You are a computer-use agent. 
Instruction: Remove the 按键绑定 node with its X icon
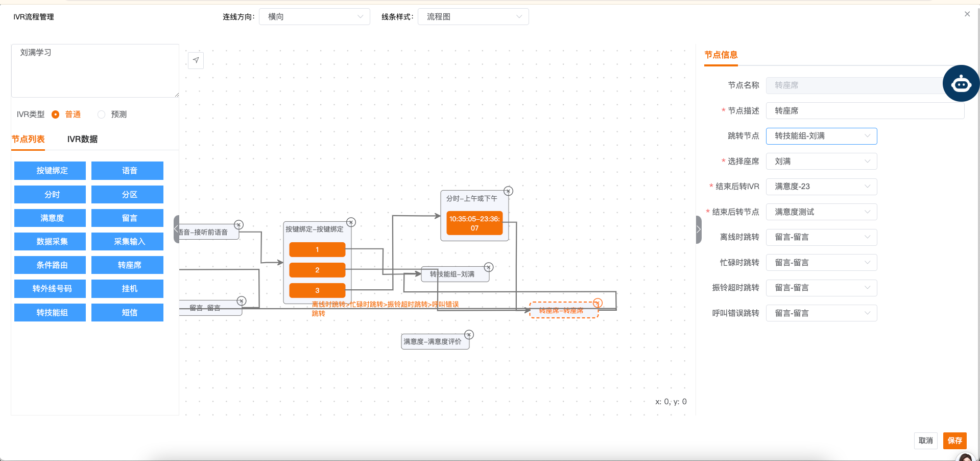coord(351,222)
